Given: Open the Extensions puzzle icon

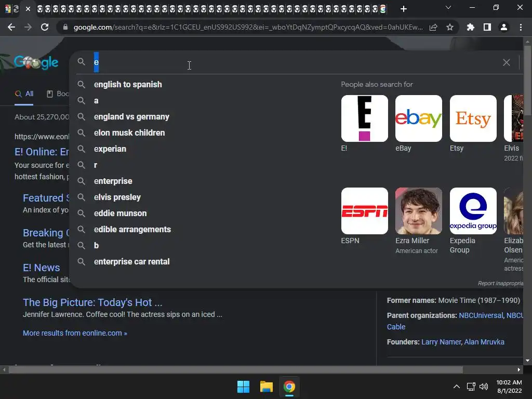Looking at the screenshot, I should coord(470,27).
